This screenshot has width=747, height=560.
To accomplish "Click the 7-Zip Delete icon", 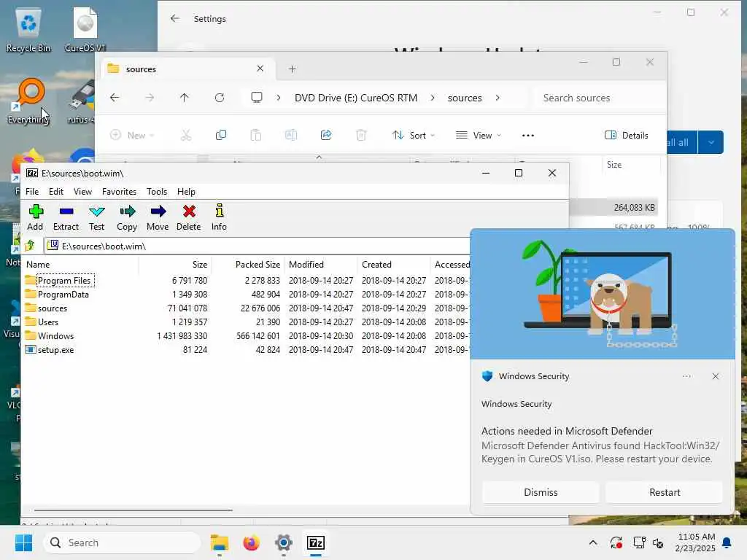I will click(189, 211).
